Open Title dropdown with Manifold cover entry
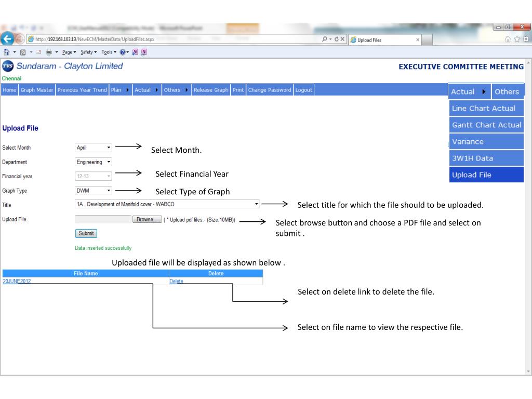The width and height of the screenshot is (532, 399). [x=167, y=204]
